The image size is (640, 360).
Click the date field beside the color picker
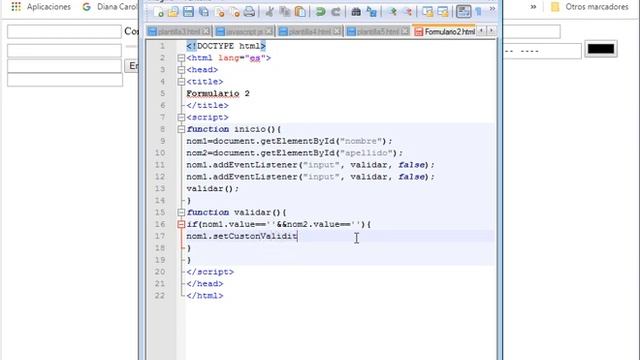542,51
